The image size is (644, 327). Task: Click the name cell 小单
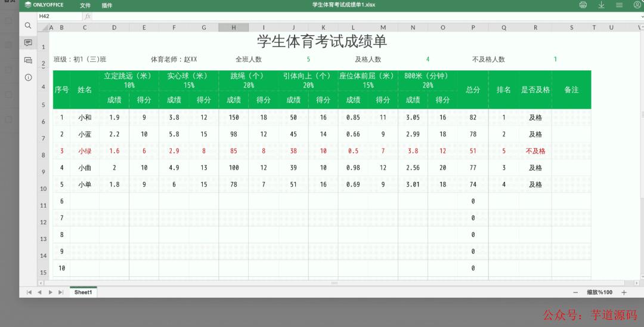tap(85, 184)
